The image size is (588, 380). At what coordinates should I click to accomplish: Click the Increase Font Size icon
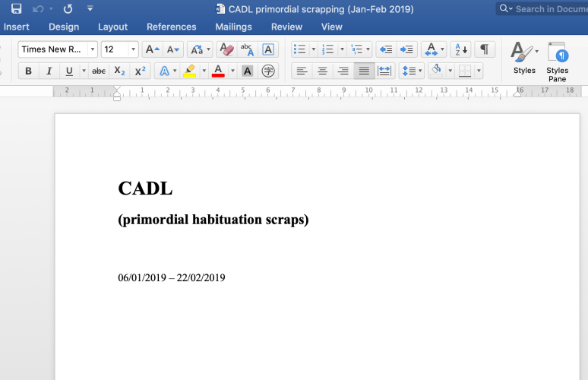tap(152, 49)
